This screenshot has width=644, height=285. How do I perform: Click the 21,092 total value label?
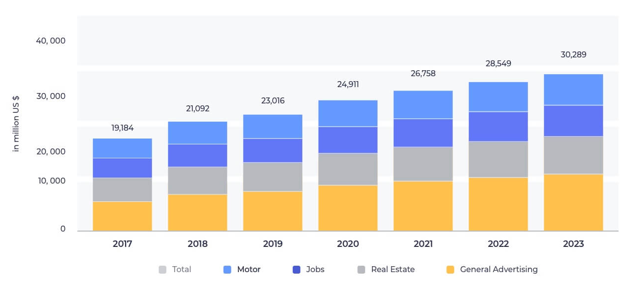(x=197, y=108)
